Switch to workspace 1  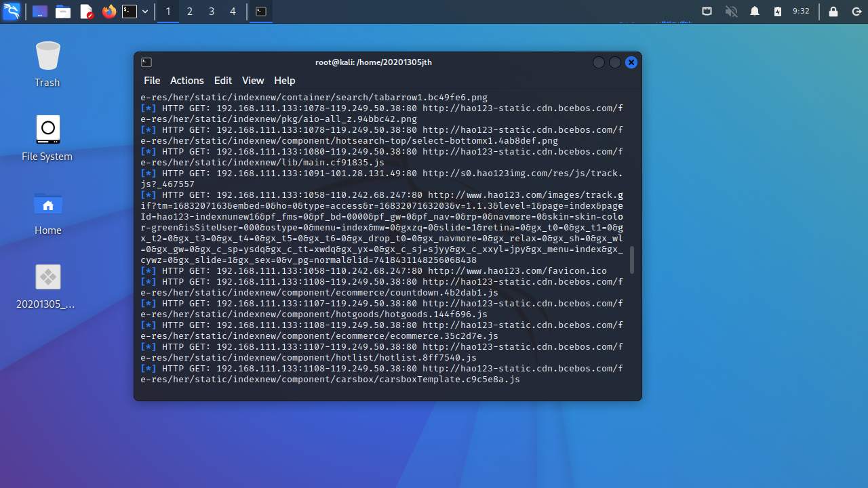click(x=168, y=12)
